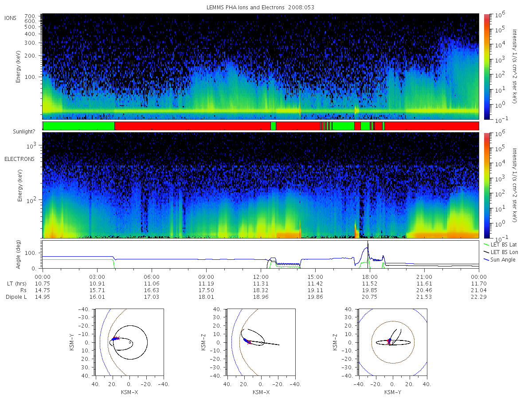Click the 15:00 time tick label

[315, 276]
